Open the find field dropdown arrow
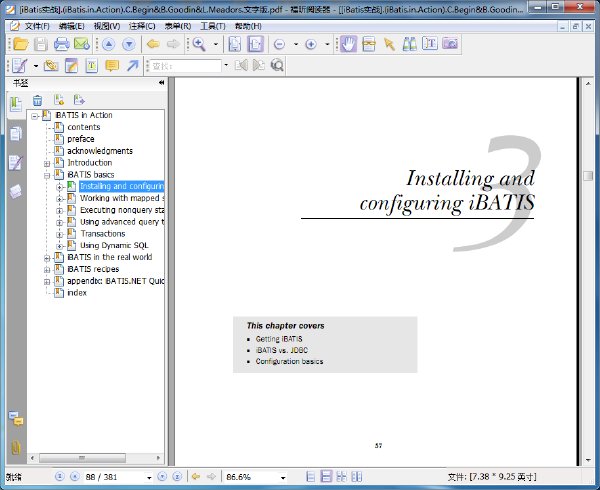The image size is (600, 490). point(226,65)
